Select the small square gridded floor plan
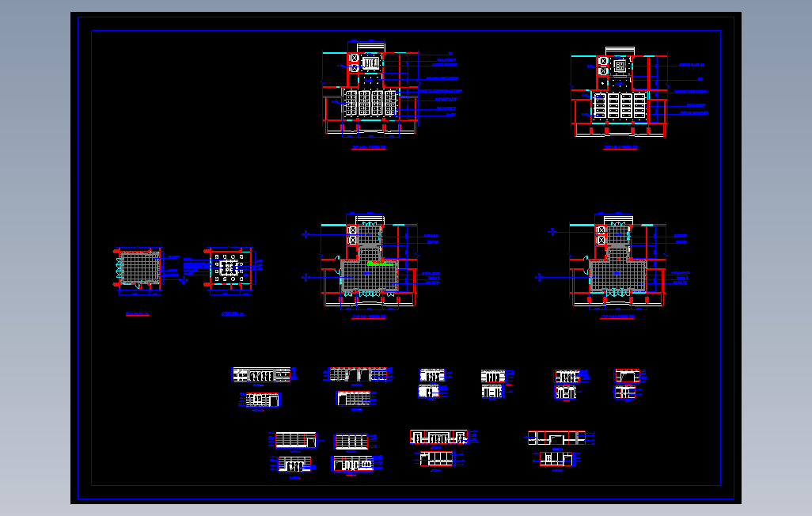The height and width of the screenshot is (516, 812). coord(138,268)
